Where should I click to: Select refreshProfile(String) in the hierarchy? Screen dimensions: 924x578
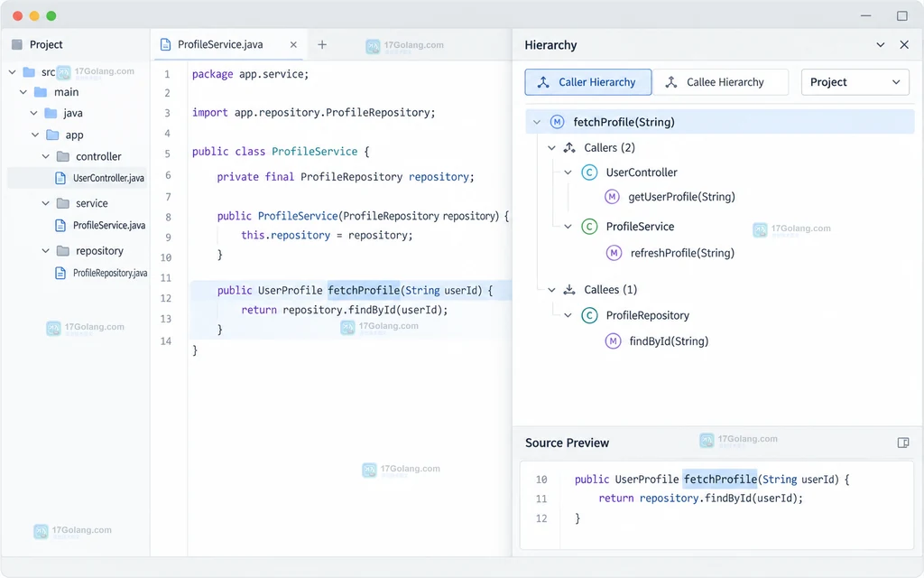[x=682, y=253]
